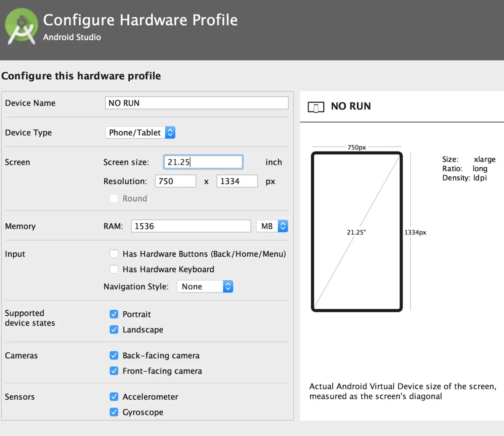Open the RAM unit MB dropdown
Image resolution: width=504 pixels, height=436 pixels.
(272, 226)
